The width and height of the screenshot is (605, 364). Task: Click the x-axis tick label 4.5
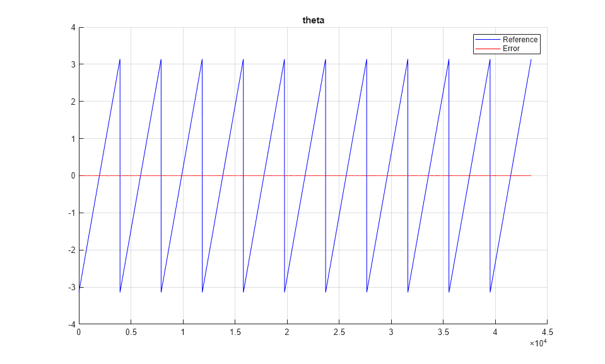[x=547, y=332]
